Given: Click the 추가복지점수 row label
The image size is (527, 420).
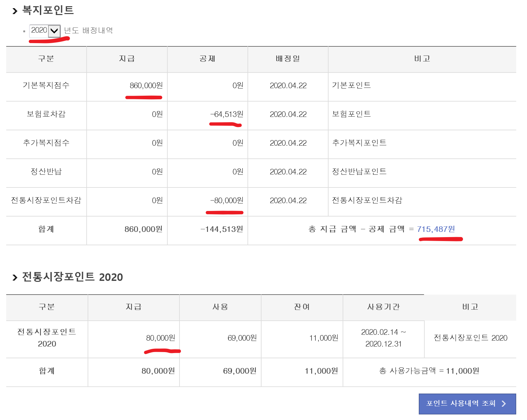Looking at the screenshot, I should [46, 143].
